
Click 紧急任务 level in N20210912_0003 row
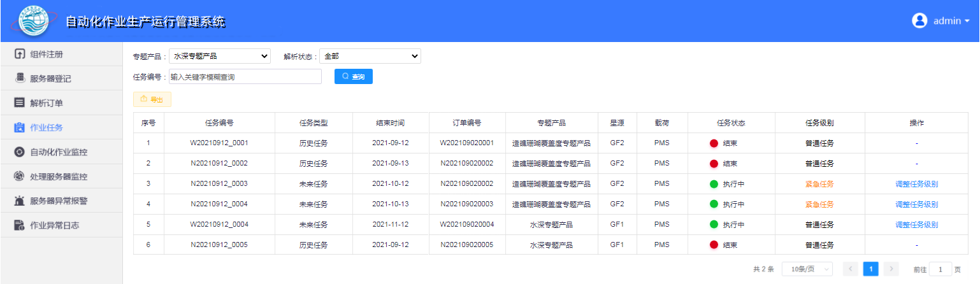(x=819, y=184)
